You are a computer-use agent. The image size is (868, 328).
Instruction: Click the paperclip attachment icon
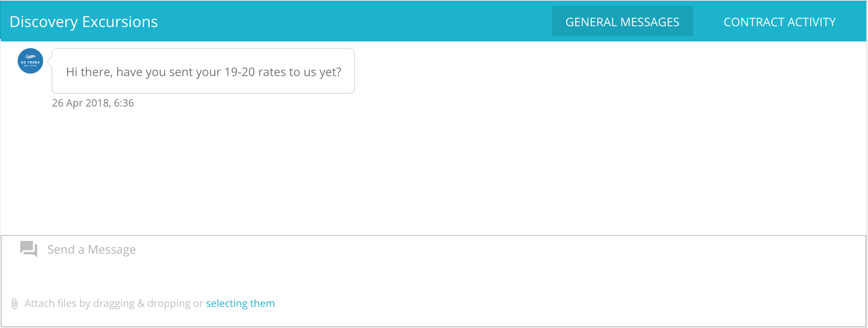pyautogui.click(x=14, y=303)
